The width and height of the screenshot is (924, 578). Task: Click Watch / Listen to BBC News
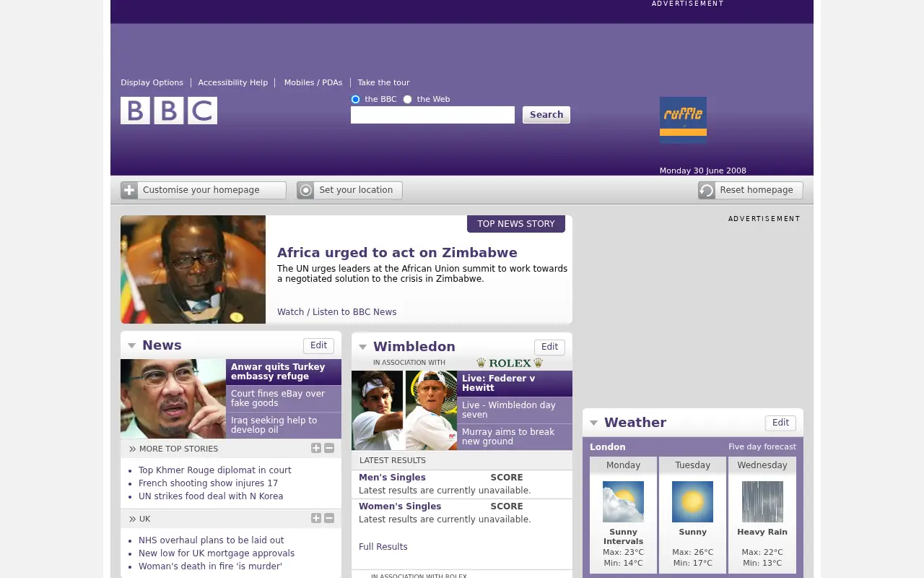336,312
